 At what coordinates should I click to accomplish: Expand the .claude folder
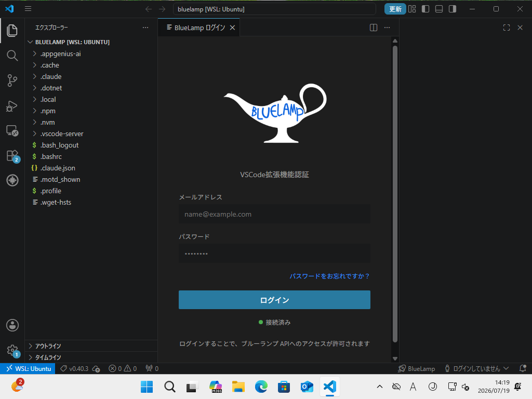click(91, 77)
